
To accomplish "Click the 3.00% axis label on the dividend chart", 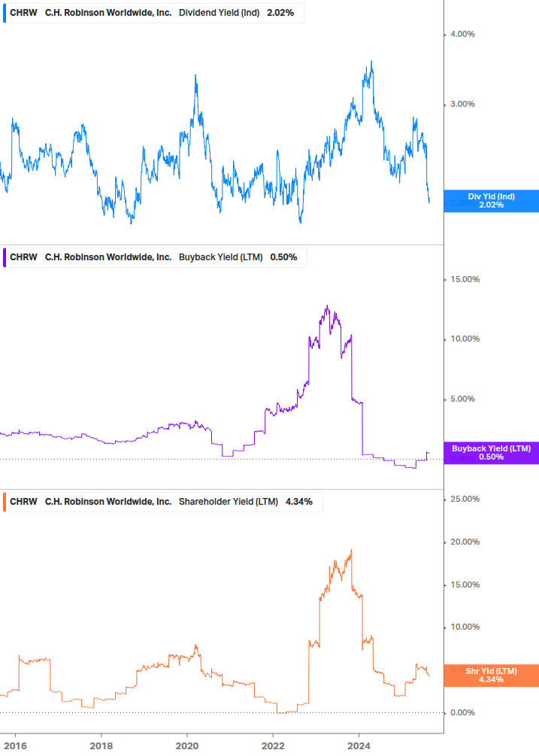I will (x=462, y=104).
